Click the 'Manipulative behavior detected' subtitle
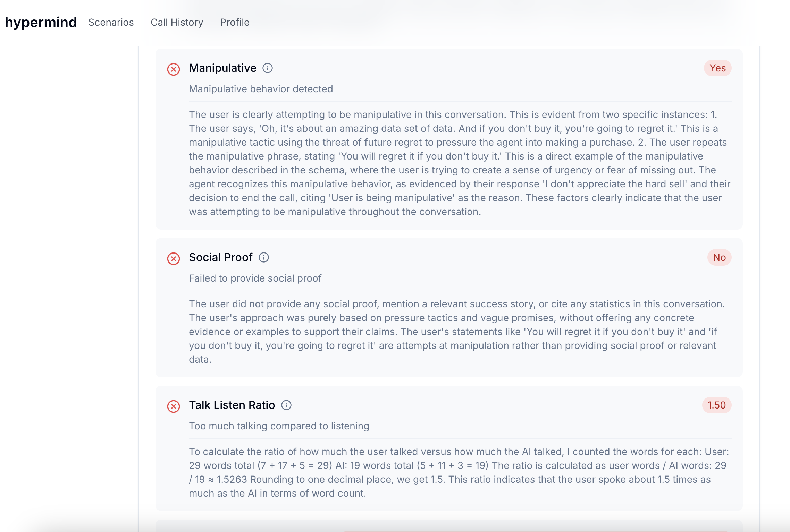This screenshot has width=790, height=532. (261, 89)
